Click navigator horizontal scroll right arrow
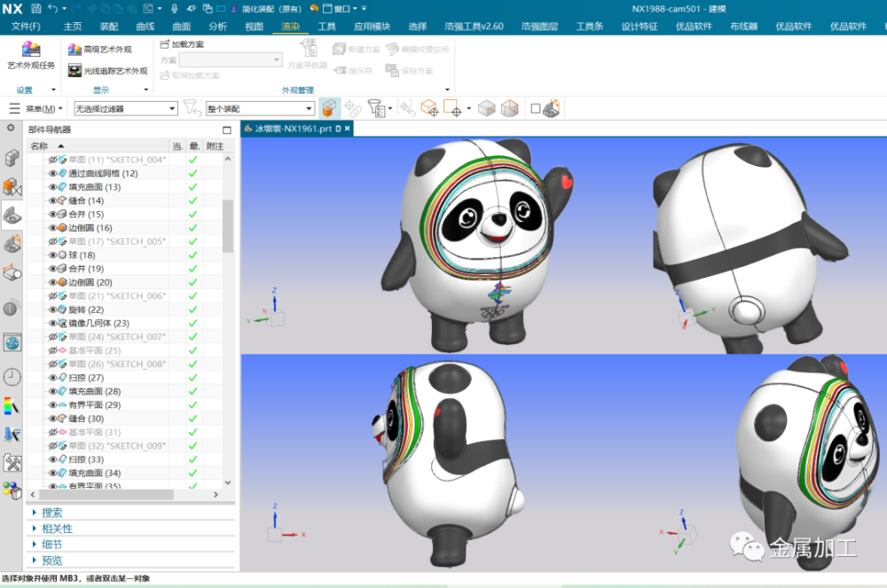 pos(216,495)
